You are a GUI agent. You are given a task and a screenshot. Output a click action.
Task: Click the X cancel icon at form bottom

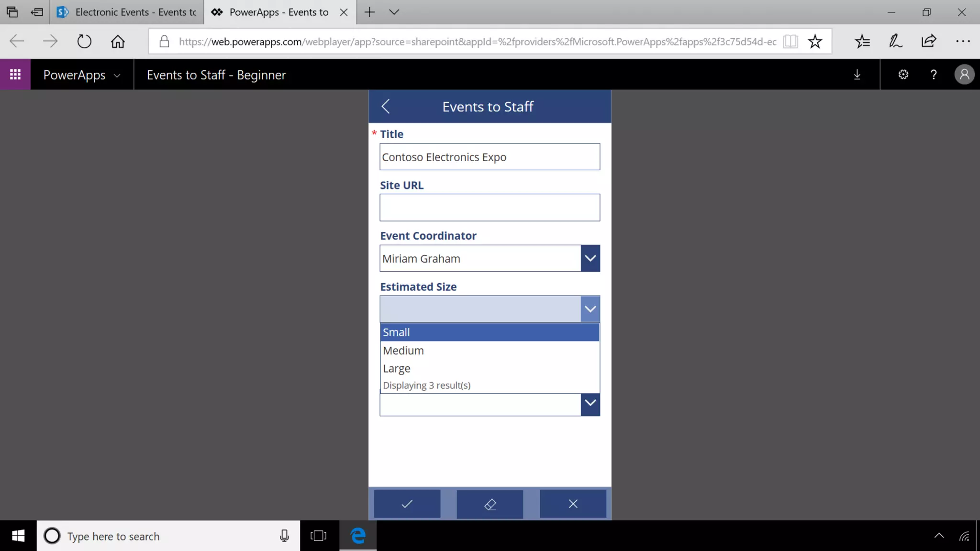pos(573,504)
